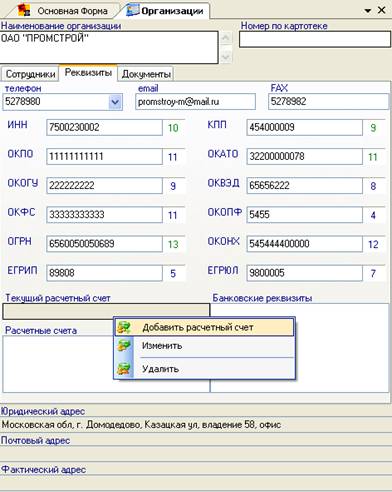Click the Организации tab icon
This screenshot has width=392, height=492.
(x=132, y=10)
